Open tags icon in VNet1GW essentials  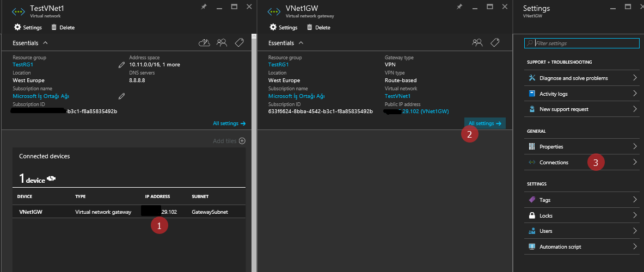pyautogui.click(x=495, y=42)
